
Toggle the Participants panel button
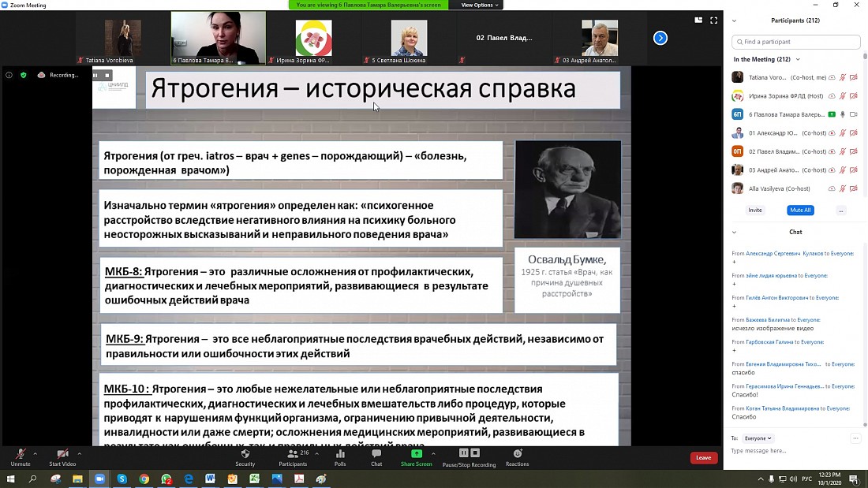[294, 457]
